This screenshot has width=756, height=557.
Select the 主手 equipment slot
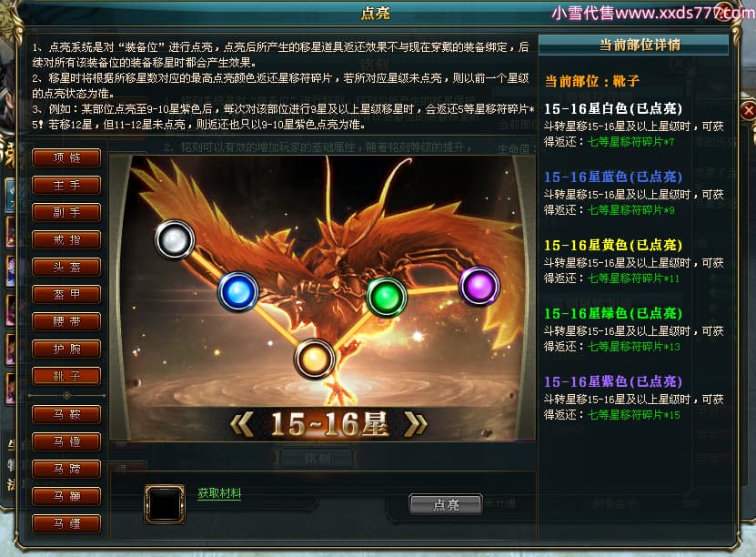tap(66, 185)
